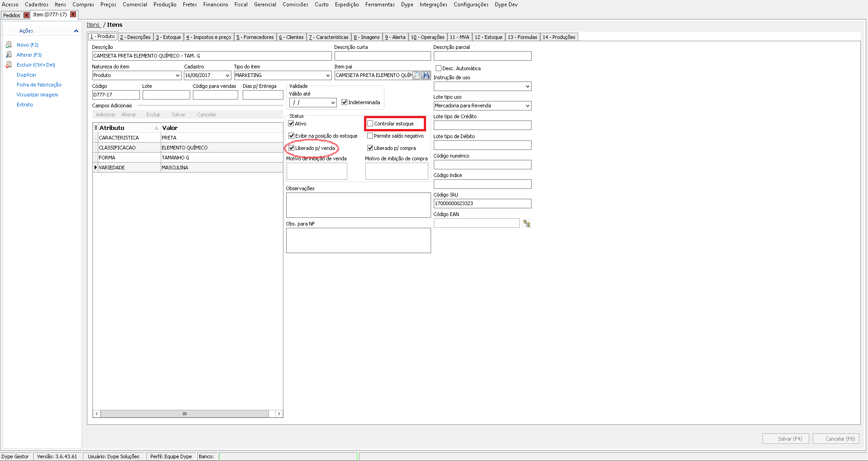Open the Lote tipo uso dropdown

[528, 106]
